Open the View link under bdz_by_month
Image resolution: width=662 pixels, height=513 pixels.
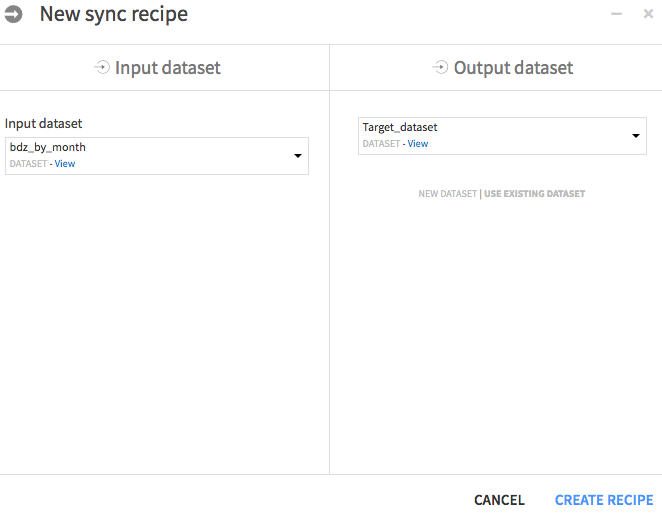point(65,164)
